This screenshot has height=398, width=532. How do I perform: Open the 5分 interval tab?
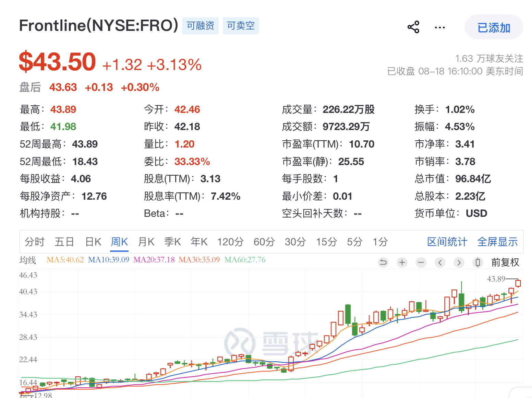(x=355, y=242)
